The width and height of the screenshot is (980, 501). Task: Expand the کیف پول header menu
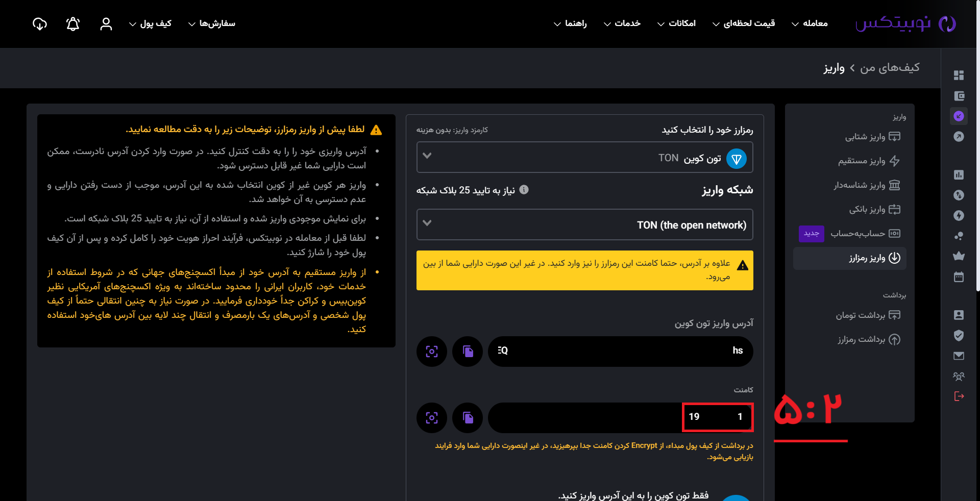[x=150, y=23]
